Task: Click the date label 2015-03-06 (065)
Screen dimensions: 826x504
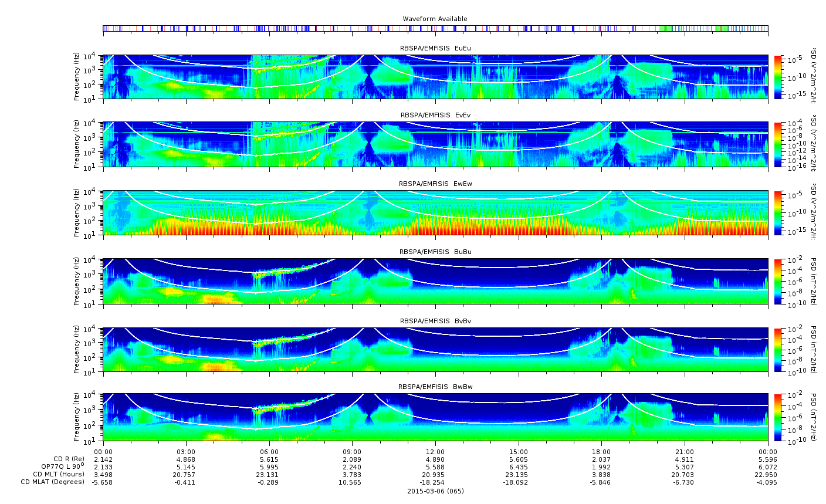Action: 435,491
